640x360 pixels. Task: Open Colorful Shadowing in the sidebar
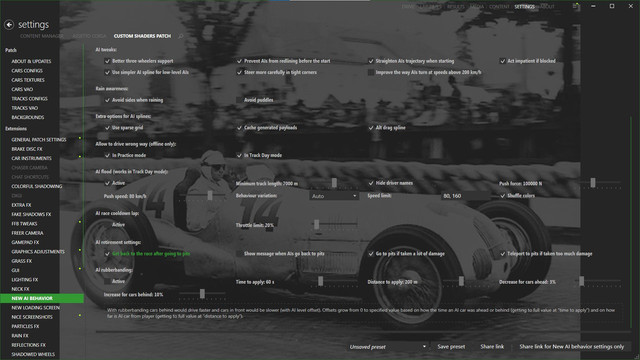37,186
